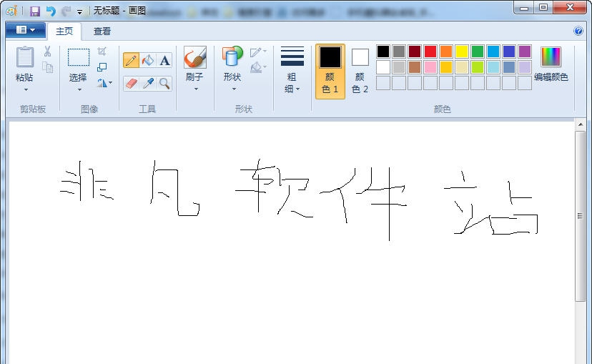This screenshot has width=592, height=364.
Task: Pick the orange color swatch
Action: tap(446, 51)
